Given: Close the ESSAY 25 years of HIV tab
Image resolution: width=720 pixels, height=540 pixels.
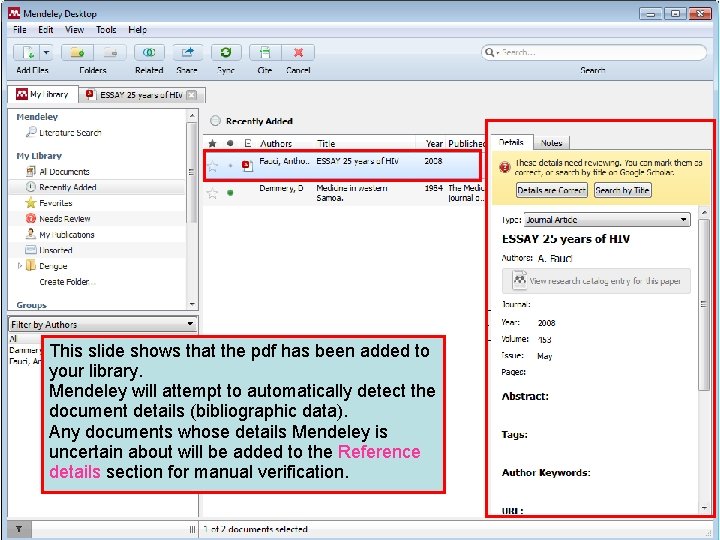Looking at the screenshot, I should click(x=192, y=95).
